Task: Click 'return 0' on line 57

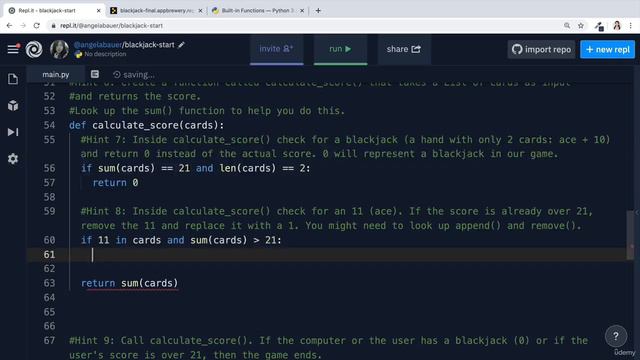Action: pos(116,183)
